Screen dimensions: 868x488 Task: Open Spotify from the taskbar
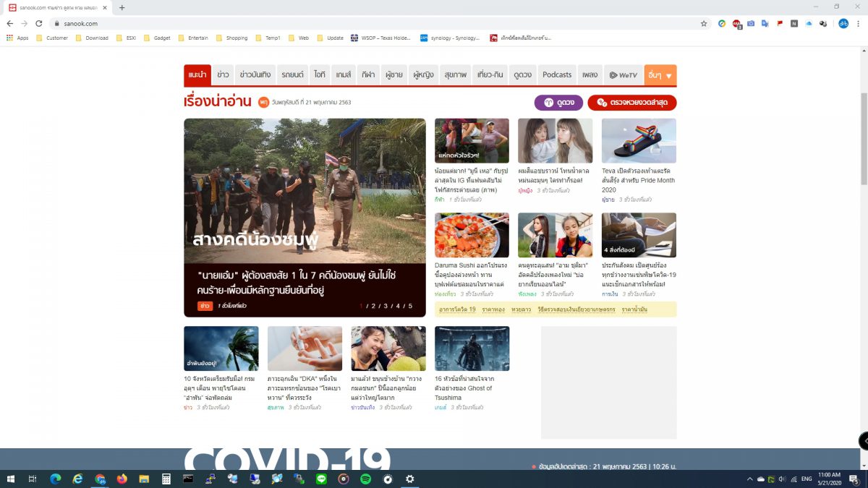coord(365,479)
